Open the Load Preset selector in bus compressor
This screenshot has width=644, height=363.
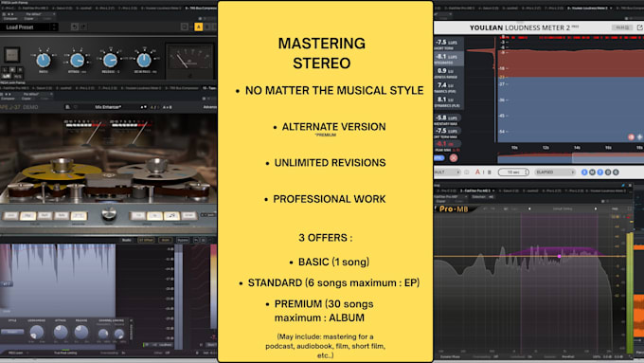pyautogui.click(x=28, y=27)
